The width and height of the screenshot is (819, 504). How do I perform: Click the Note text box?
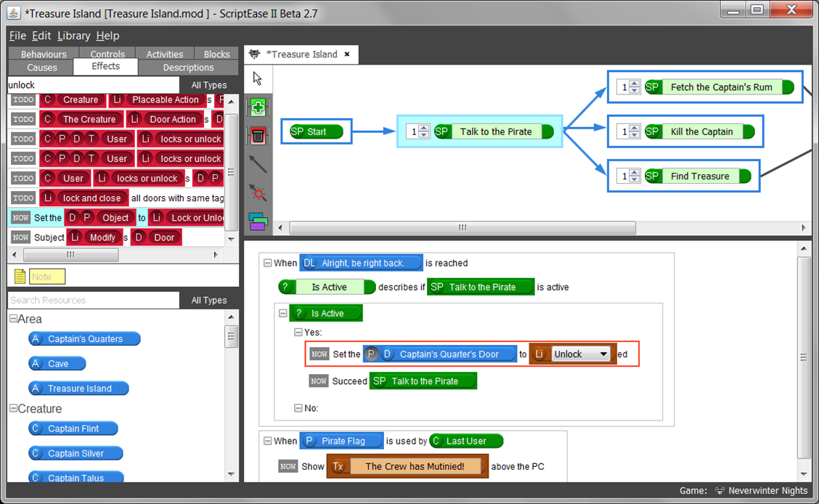coord(47,276)
